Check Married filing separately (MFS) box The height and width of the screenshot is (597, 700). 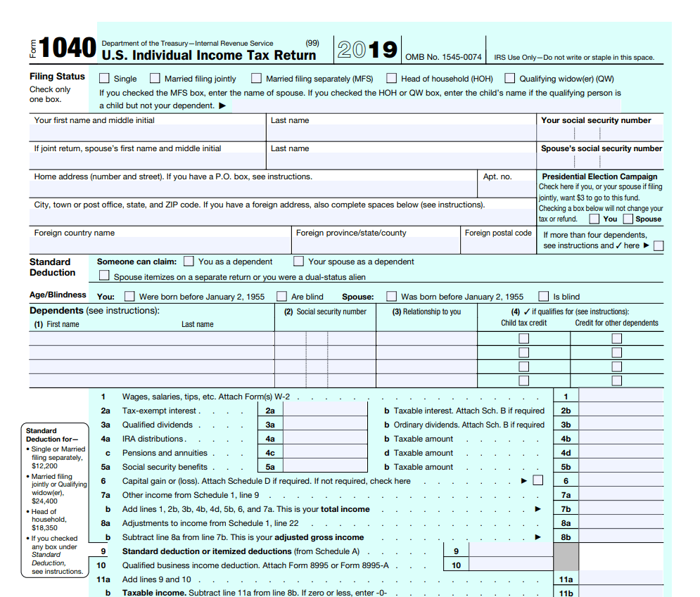(x=257, y=79)
